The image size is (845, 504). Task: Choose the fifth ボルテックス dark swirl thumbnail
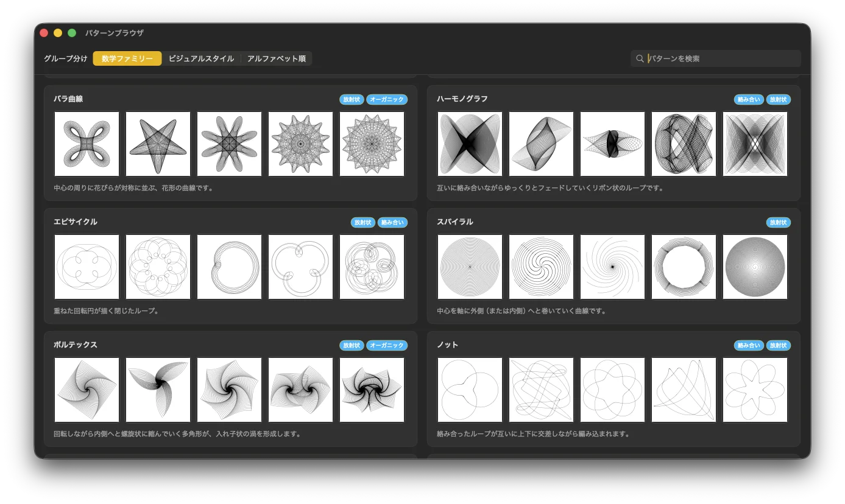pos(372,390)
